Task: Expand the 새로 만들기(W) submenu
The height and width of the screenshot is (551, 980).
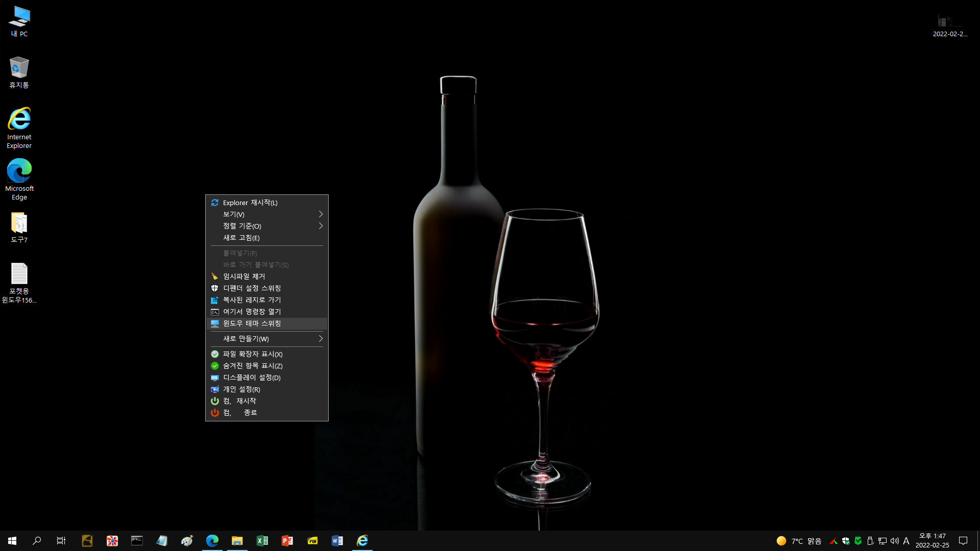Action: point(267,339)
